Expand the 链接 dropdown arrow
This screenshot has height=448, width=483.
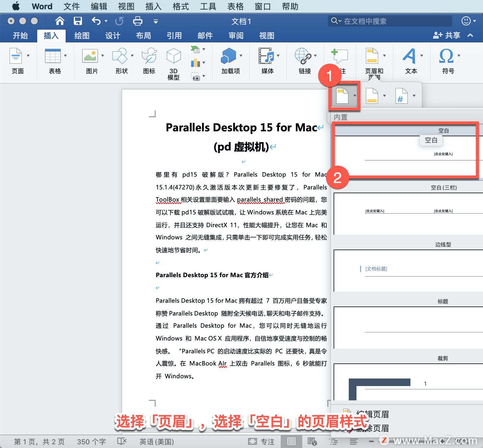point(315,55)
